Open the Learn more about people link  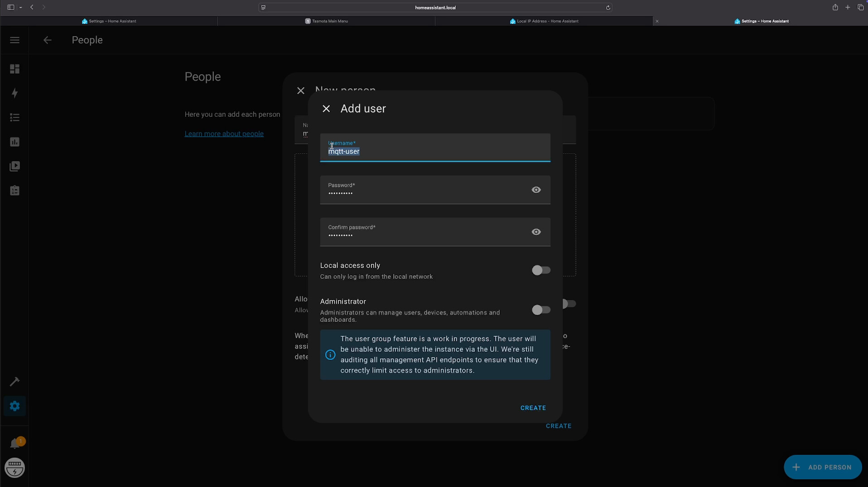click(x=224, y=134)
